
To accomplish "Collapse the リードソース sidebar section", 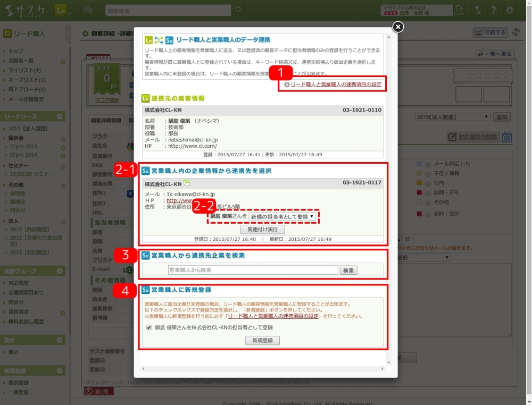I will [60, 116].
